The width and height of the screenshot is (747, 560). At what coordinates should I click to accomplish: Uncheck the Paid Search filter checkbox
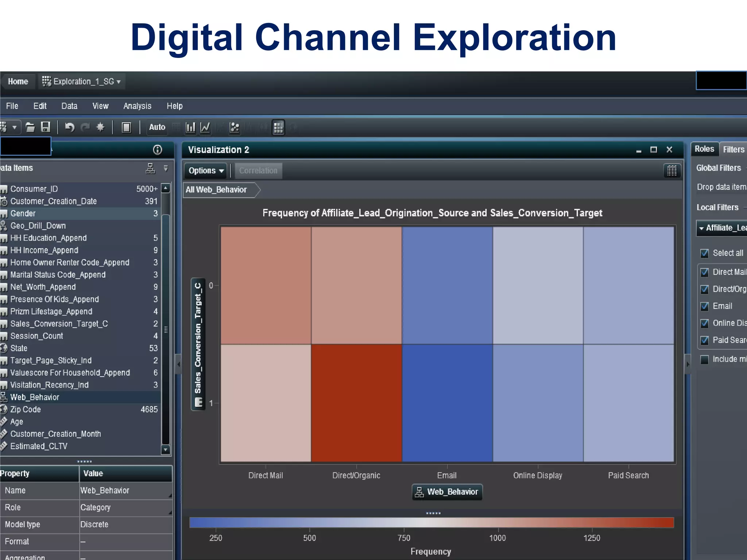[x=705, y=340]
